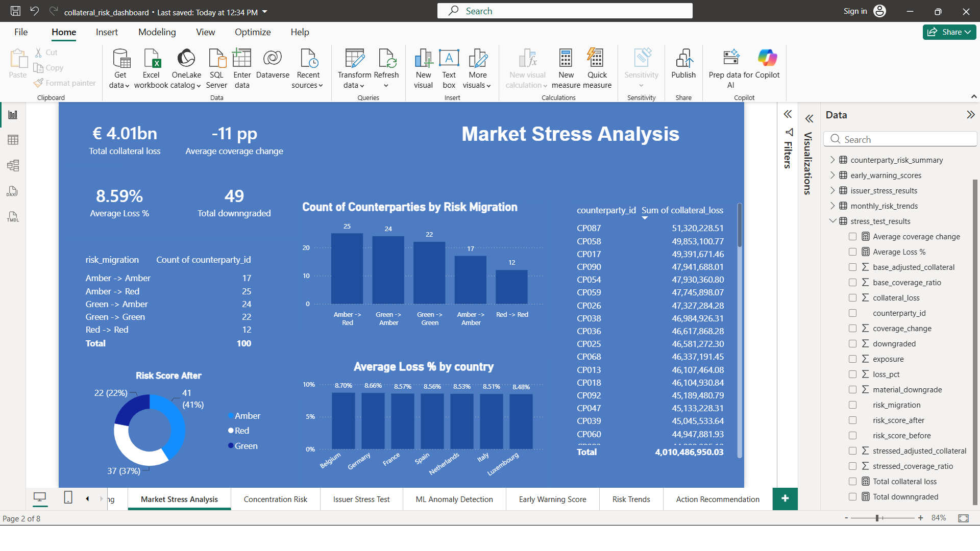Switch to ML Anomaly Detection page
The height and width of the screenshot is (551, 980).
(454, 499)
